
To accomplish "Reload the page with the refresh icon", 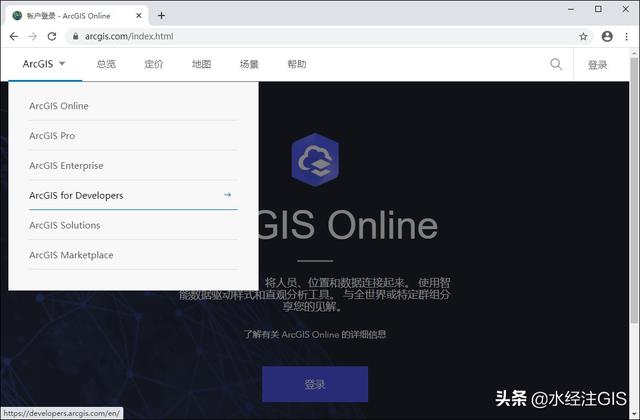I will 52,36.
